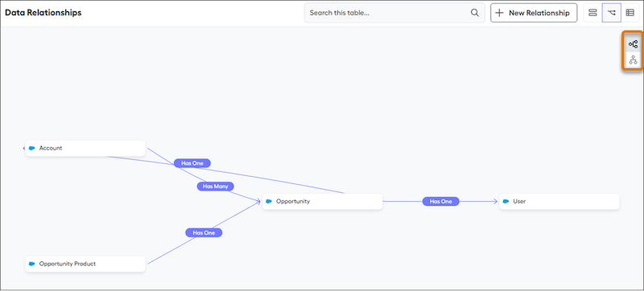Click Salesforce cloud icon on User node
This screenshot has width=644, height=291.
[506, 202]
